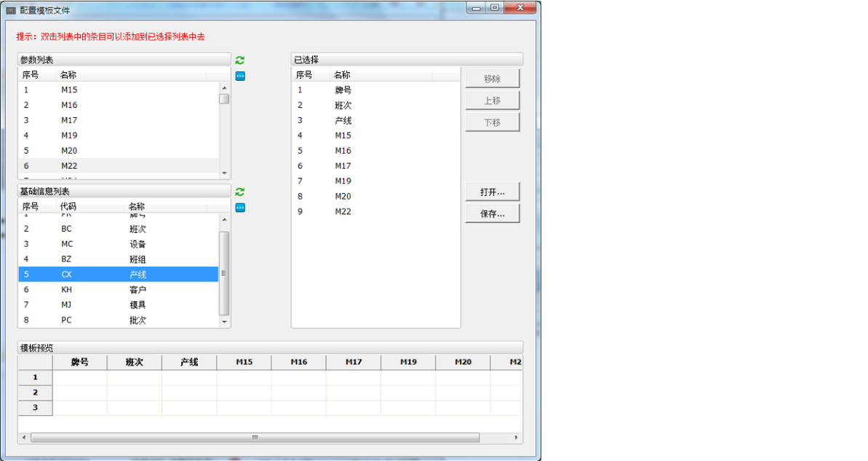Screen dimensions: 868x461
Task: Click the 上移 move up button
Action: click(x=493, y=101)
